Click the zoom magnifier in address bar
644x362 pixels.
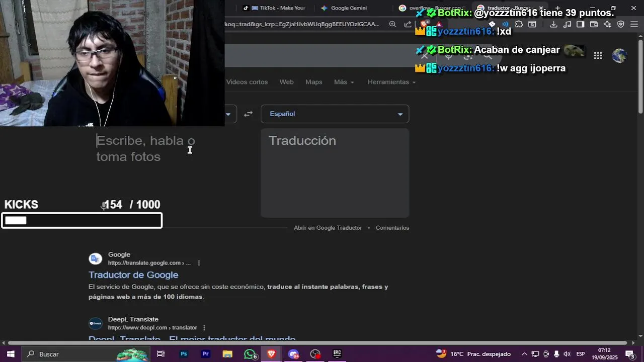click(x=393, y=24)
